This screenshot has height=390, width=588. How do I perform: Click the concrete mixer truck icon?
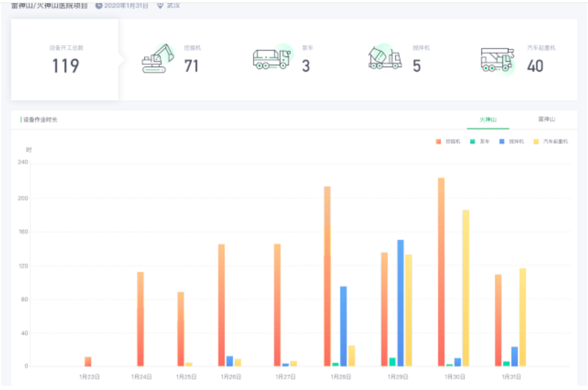point(385,59)
